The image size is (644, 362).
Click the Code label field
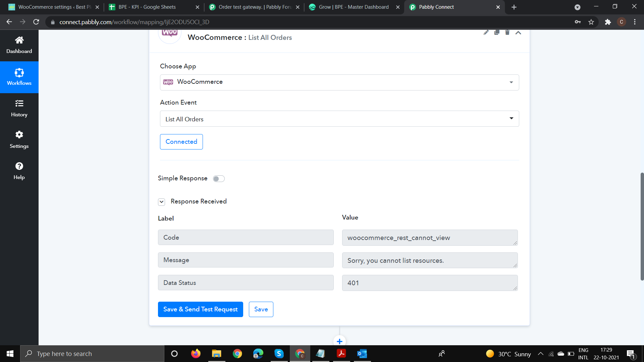246,237
